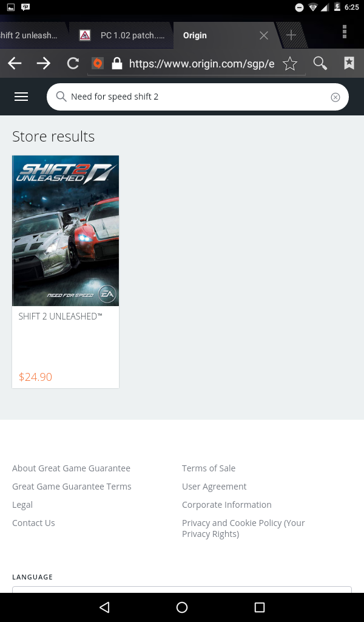Screen dimensions: 364x622
Task: Expand the Language selector dropdown
Action: [182, 589]
